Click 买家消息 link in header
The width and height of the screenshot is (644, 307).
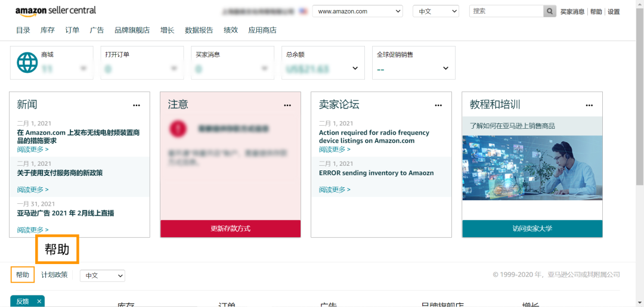click(x=572, y=12)
